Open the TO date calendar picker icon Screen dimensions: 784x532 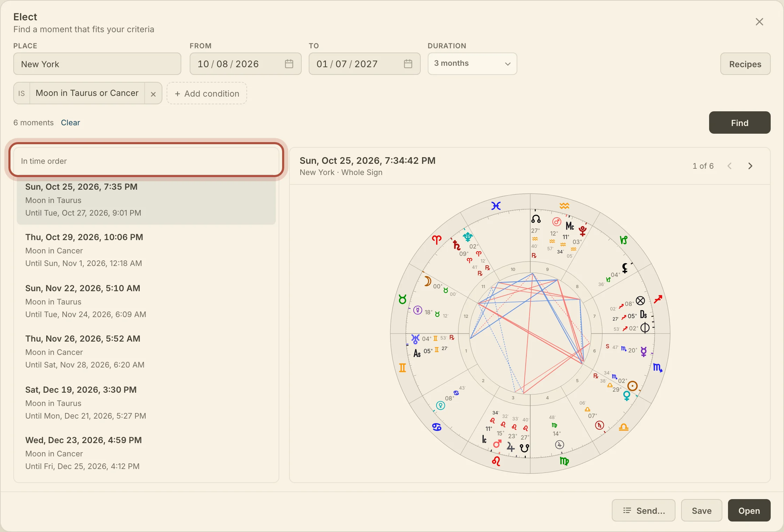408,64
